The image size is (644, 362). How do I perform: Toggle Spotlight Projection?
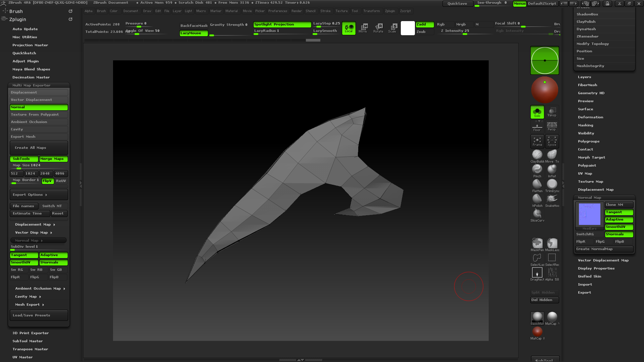pos(282,24)
